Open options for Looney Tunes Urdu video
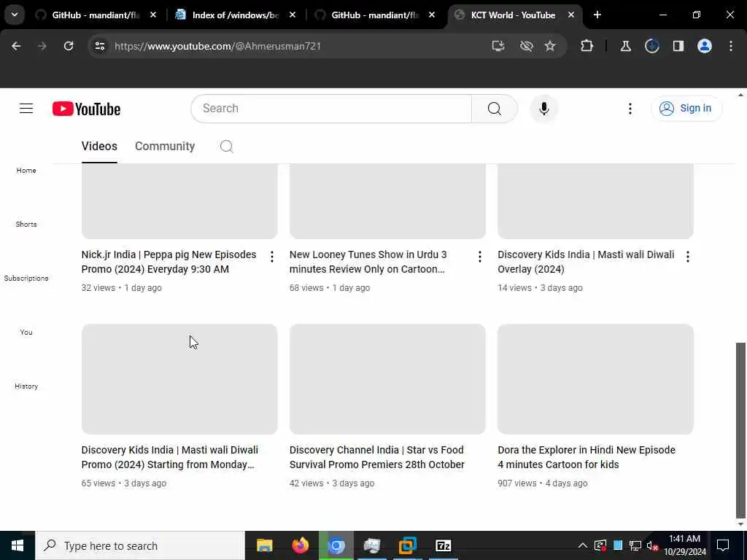 (x=480, y=257)
